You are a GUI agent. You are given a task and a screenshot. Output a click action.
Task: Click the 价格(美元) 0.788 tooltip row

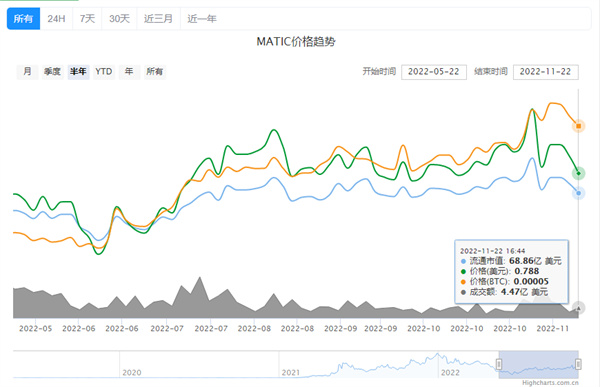[x=499, y=271]
